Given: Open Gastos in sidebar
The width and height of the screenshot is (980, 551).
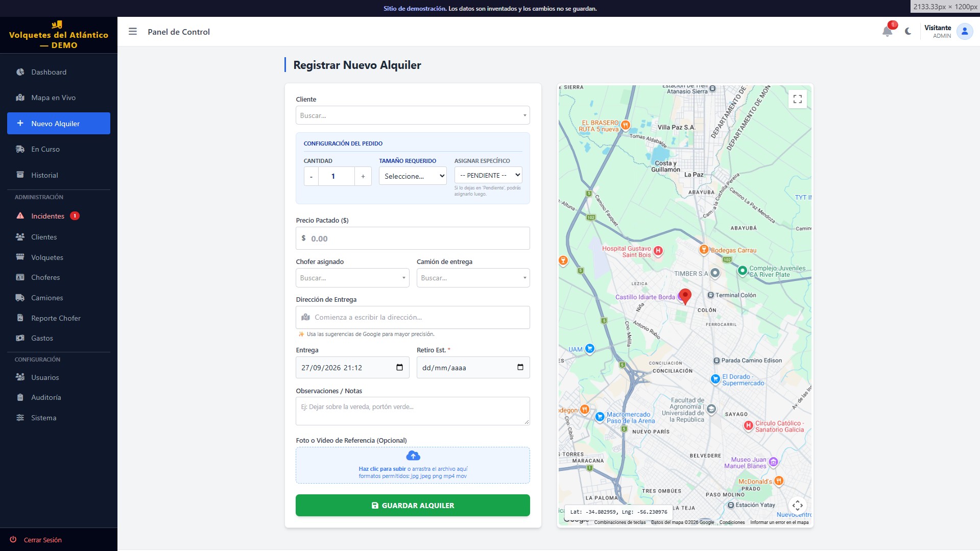Looking at the screenshot, I should click(59, 338).
